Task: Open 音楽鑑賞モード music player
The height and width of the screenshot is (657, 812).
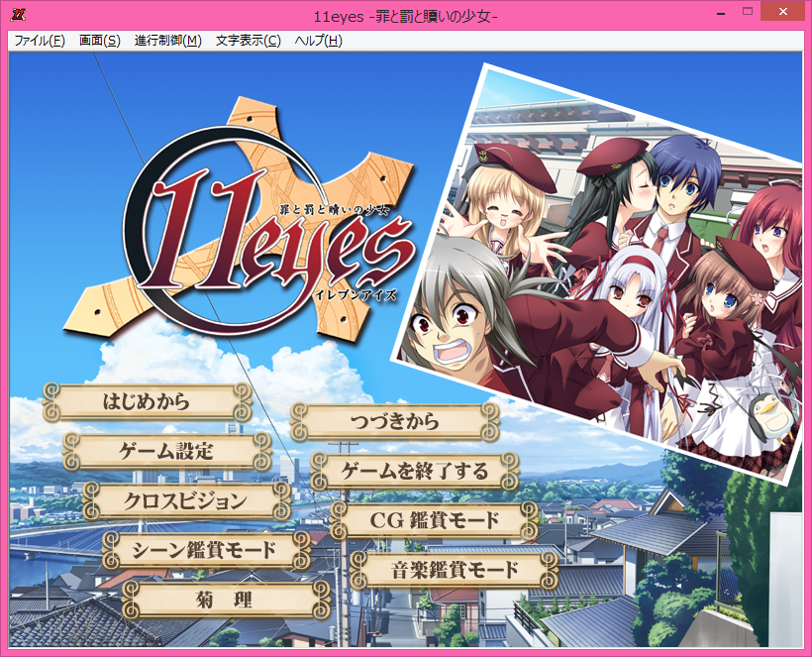Action: point(455,570)
